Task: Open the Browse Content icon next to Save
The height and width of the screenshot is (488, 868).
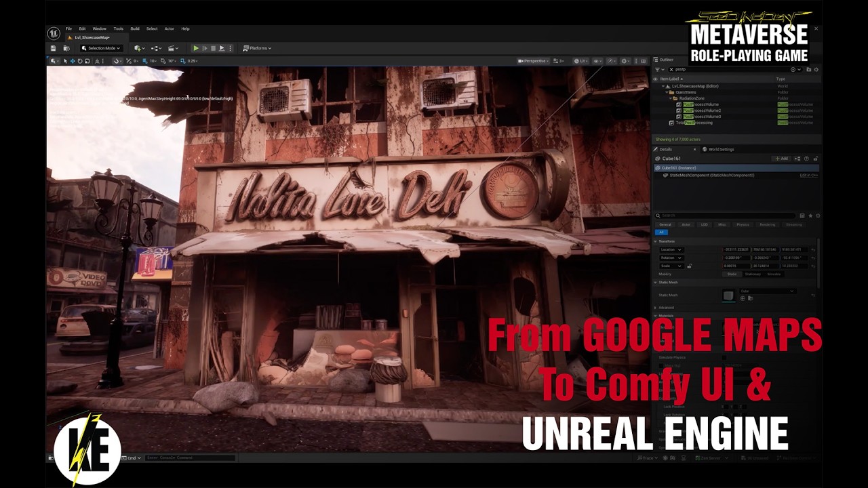Action: coord(66,48)
